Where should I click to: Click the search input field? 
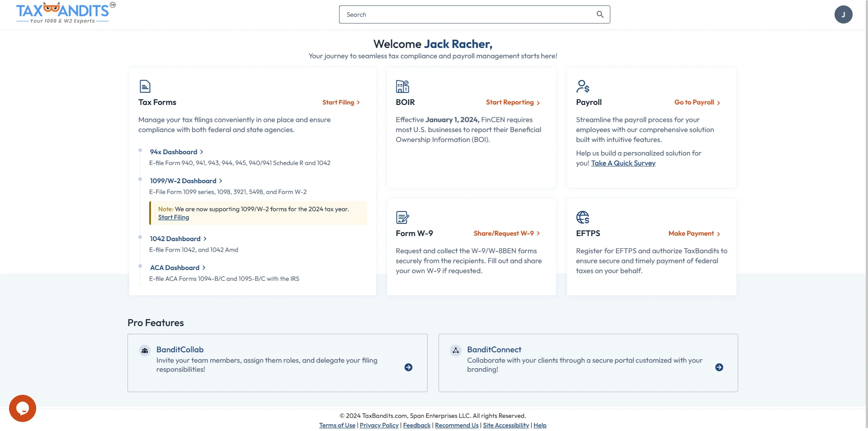coord(474,14)
